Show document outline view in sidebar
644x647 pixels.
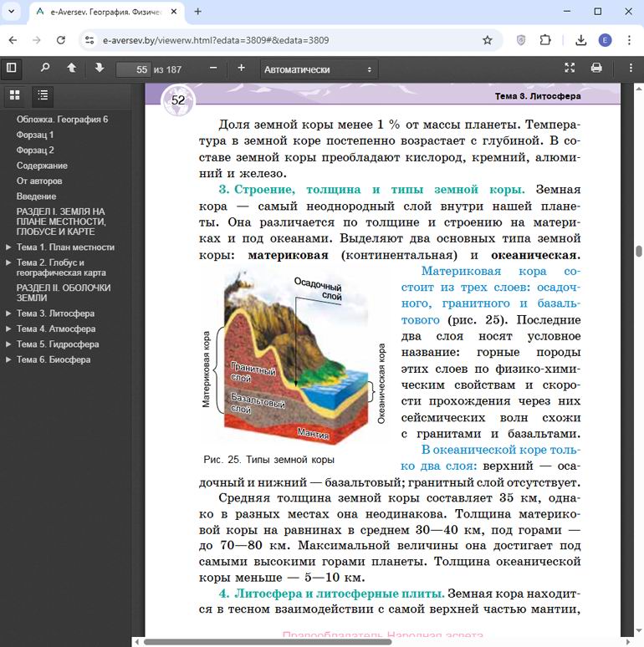click(43, 95)
